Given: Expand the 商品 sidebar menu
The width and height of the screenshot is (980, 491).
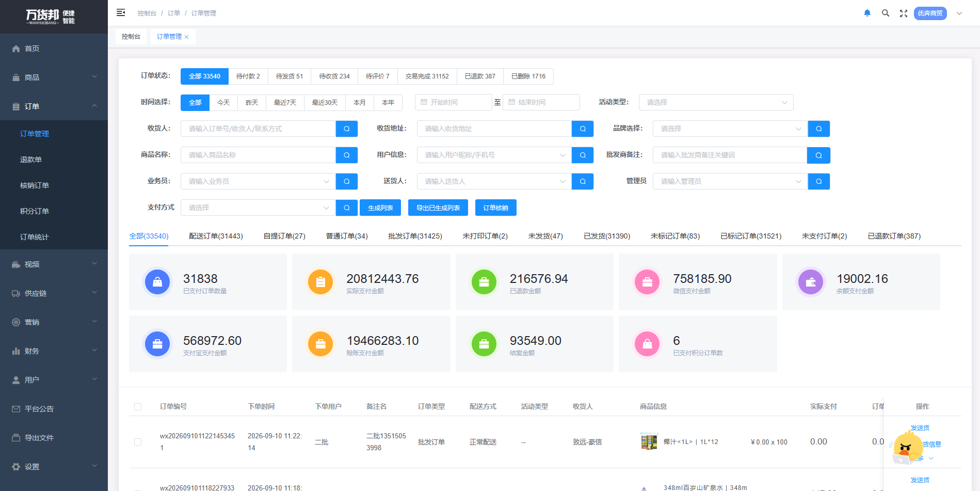Looking at the screenshot, I should (x=54, y=77).
